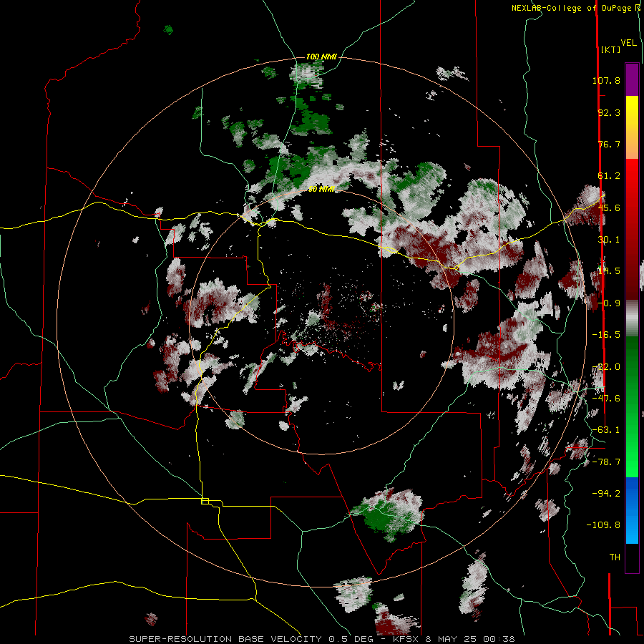
Task: Select the 45.6 velocity scale value
Action: (x=609, y=208)
